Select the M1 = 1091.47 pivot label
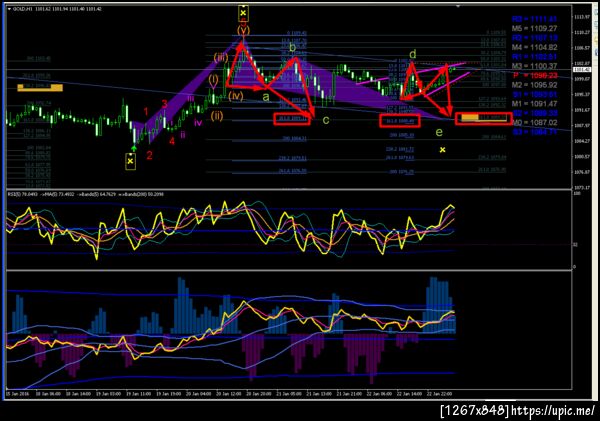The image size is (600, 421). tap(534, 103)
